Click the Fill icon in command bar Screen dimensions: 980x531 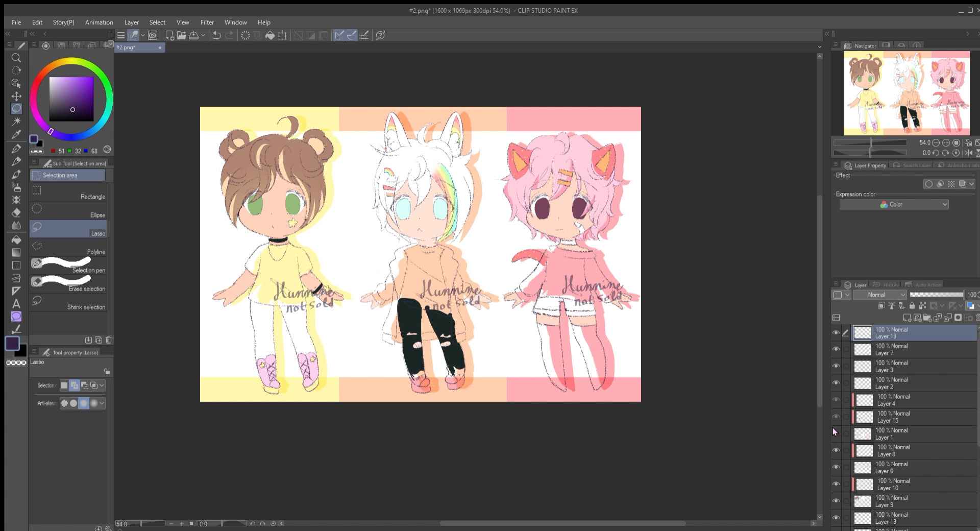point(270,35)
